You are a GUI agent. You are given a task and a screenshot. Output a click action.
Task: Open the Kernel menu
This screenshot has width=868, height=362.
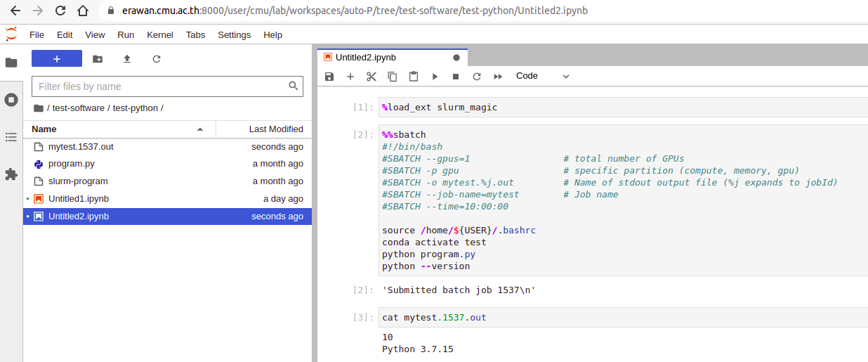coord(160,34)
